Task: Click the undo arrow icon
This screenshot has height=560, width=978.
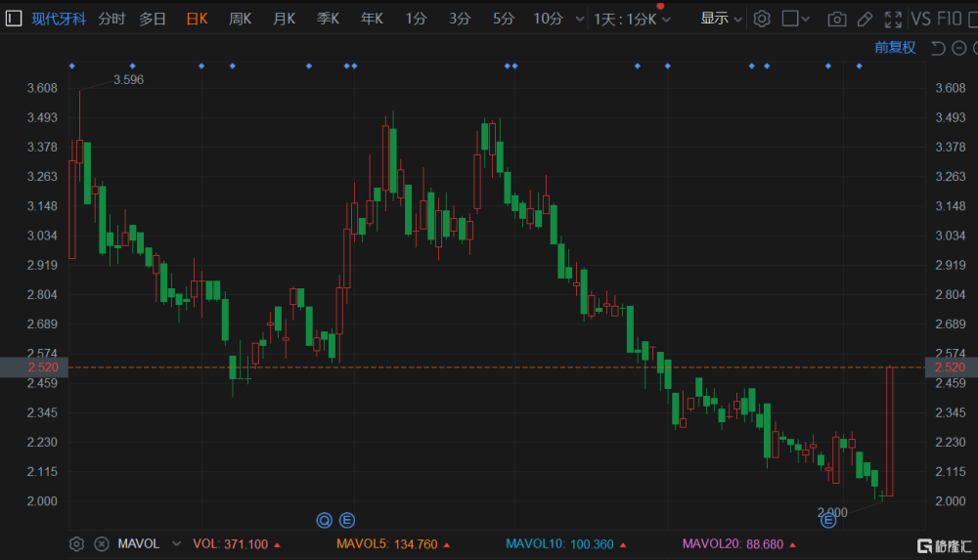Action: [938, 48]
